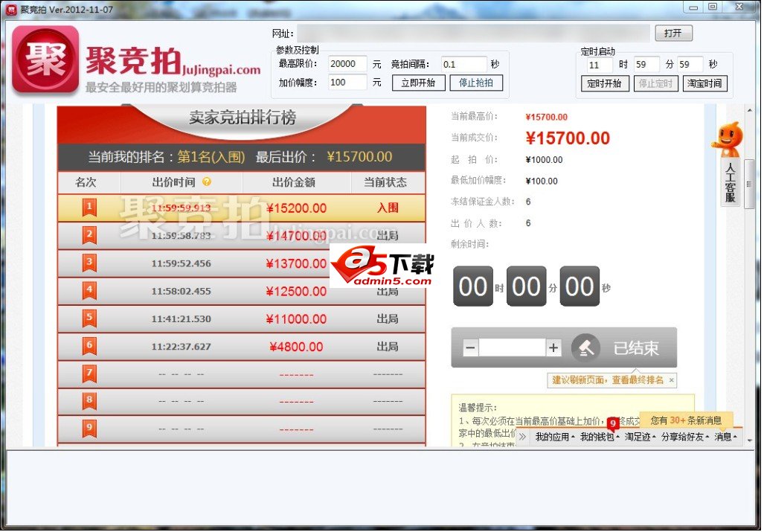Image resolution: width=764 pixels, height=532 pixels.
Task: Click the red notification badge 9
Action: pos(614,424)
